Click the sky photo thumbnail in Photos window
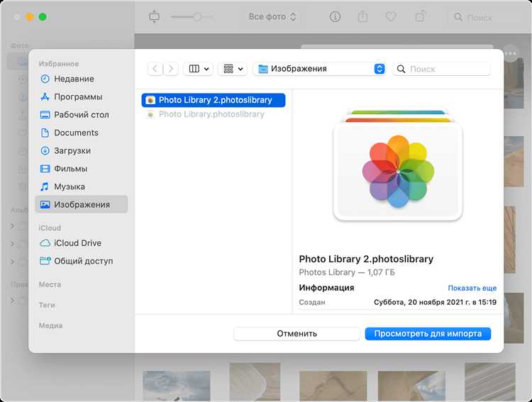Screen dimensions: 532x402 point(177,386)
